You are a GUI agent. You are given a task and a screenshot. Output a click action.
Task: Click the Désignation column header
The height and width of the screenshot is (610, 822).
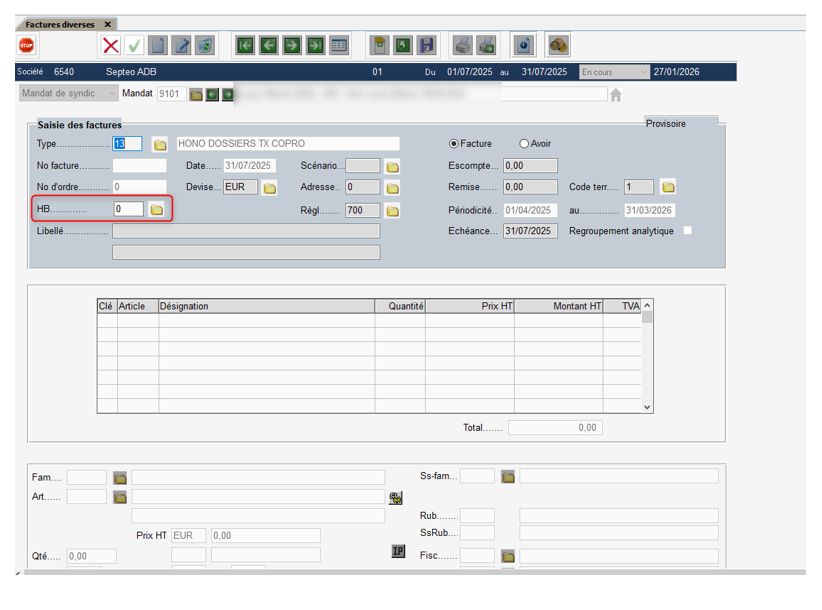[266, 306]
